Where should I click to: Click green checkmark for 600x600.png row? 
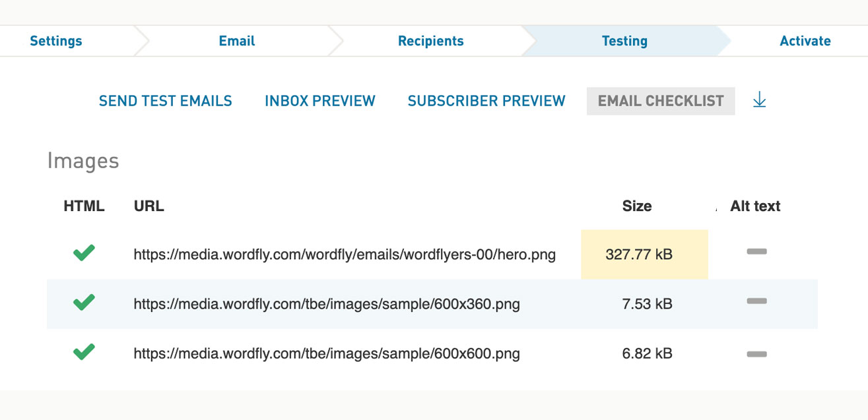coord(84,352)
